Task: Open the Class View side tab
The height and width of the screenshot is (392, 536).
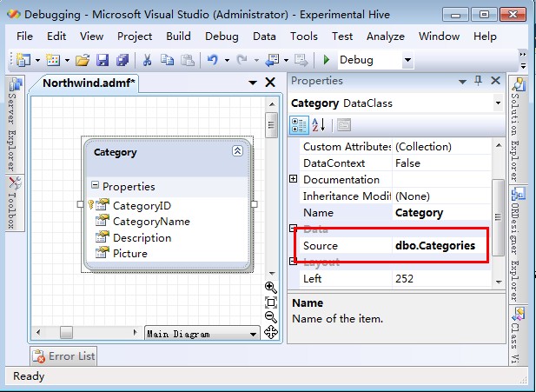Action: 517,336
